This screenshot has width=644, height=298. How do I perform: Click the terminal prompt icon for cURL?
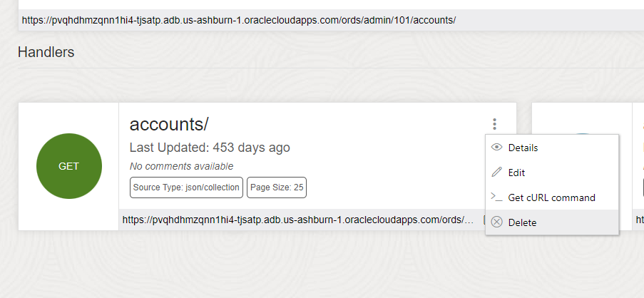pyautogui.click(x=497, y=197)
